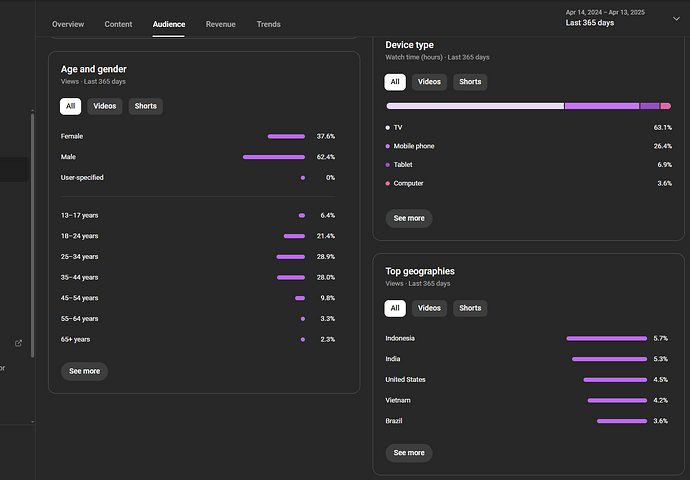Click See more in Top geographies card
Viewport: 690px width, 480px height.
pyautogui.click(x=409, y=453)
